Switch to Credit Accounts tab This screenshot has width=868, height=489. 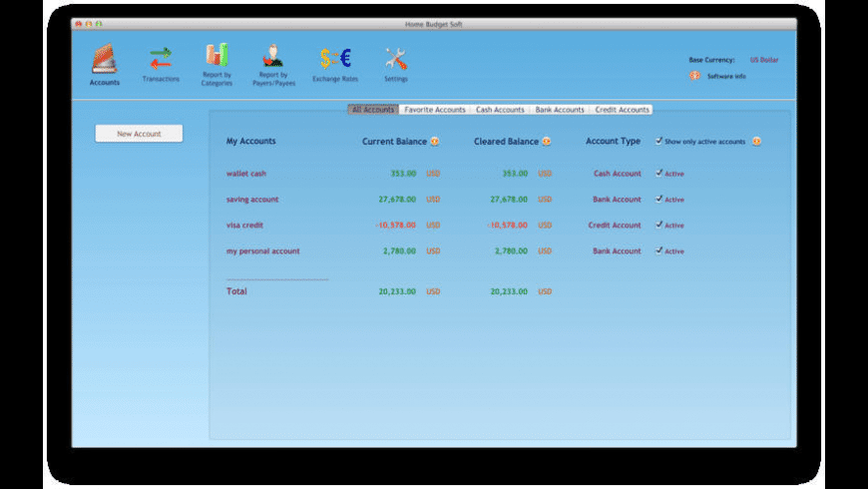[x=622, y=110]
